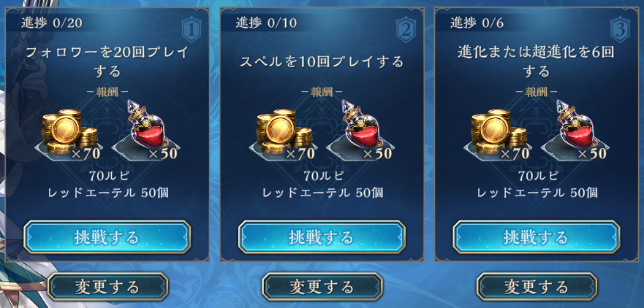Click 変更する under mission 1
This screenshot has width=644, height=308.
[x=107, y=287]
